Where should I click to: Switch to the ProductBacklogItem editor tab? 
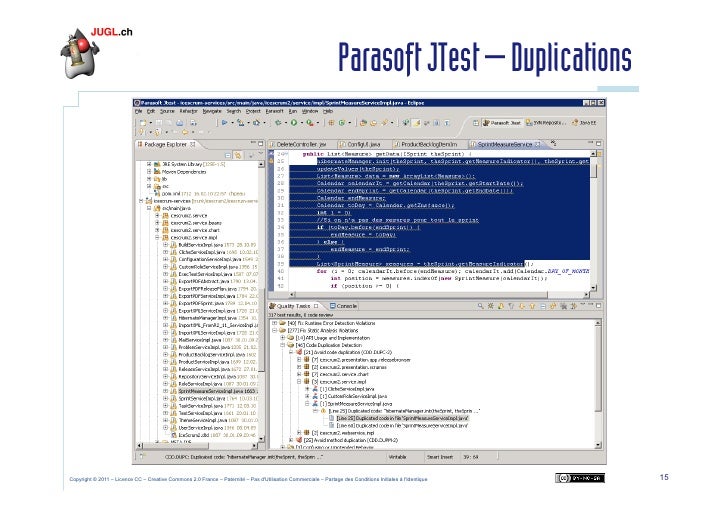[426, 144]
